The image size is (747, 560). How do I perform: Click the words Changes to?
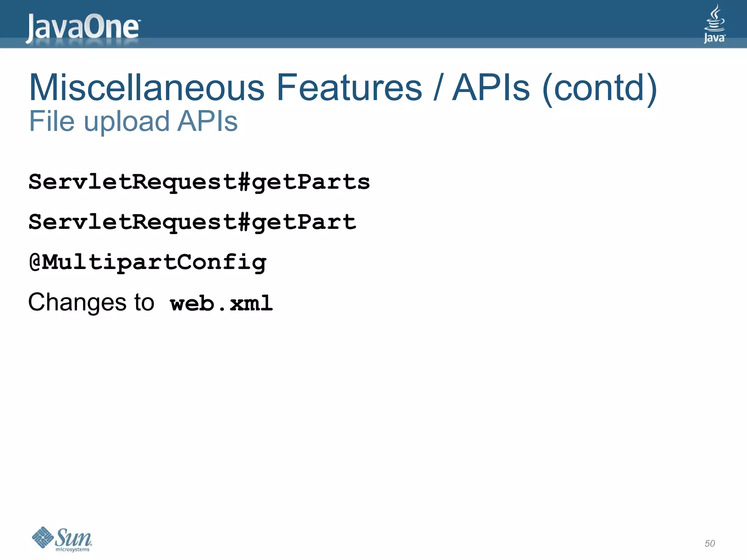(x=91, y=302)
